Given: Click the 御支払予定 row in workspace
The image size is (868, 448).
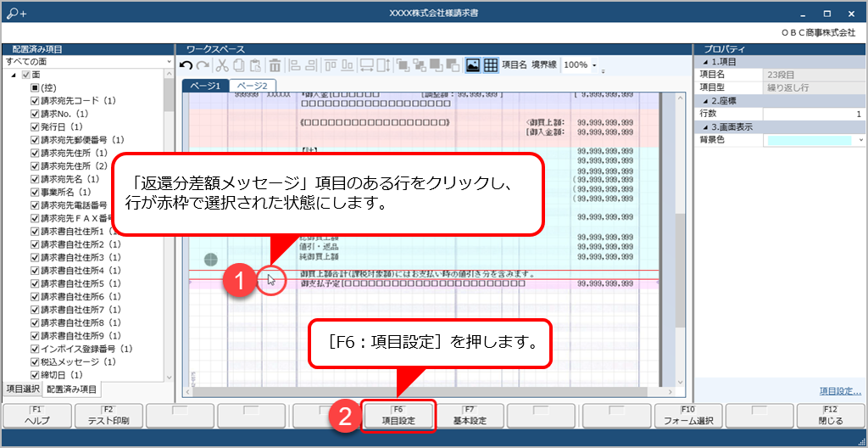Looking at the screenshot, I should click(424, 283).
